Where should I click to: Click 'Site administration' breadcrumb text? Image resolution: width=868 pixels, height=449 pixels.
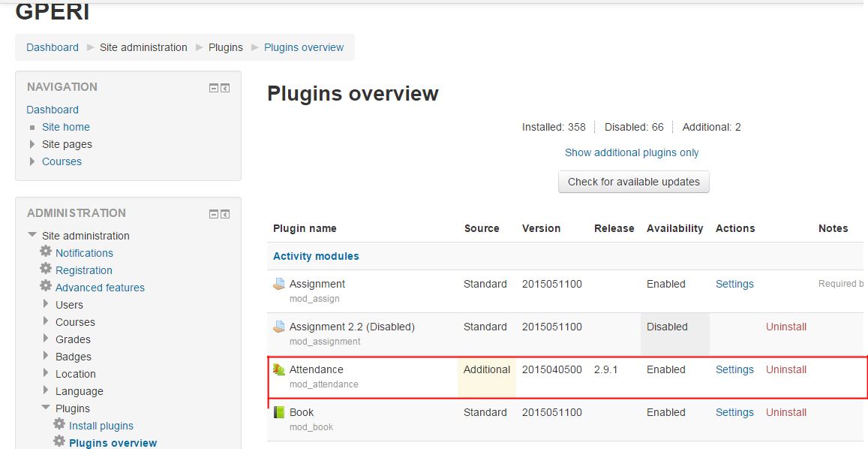pos(143,47)
